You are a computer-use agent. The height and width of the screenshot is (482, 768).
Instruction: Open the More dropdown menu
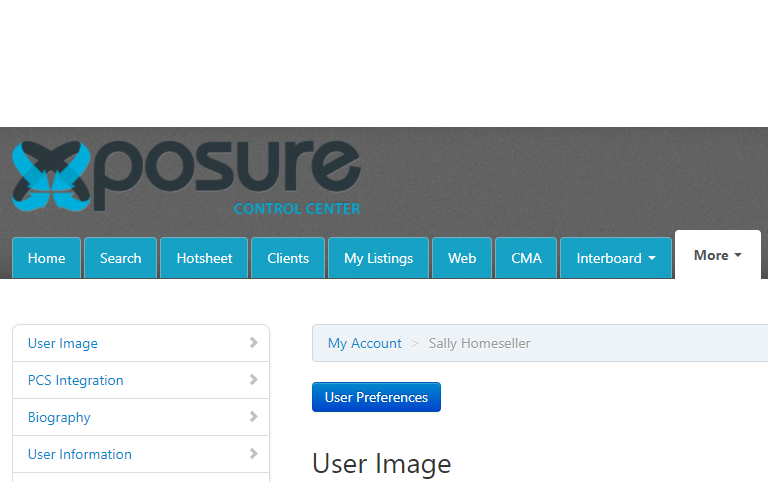718,255
